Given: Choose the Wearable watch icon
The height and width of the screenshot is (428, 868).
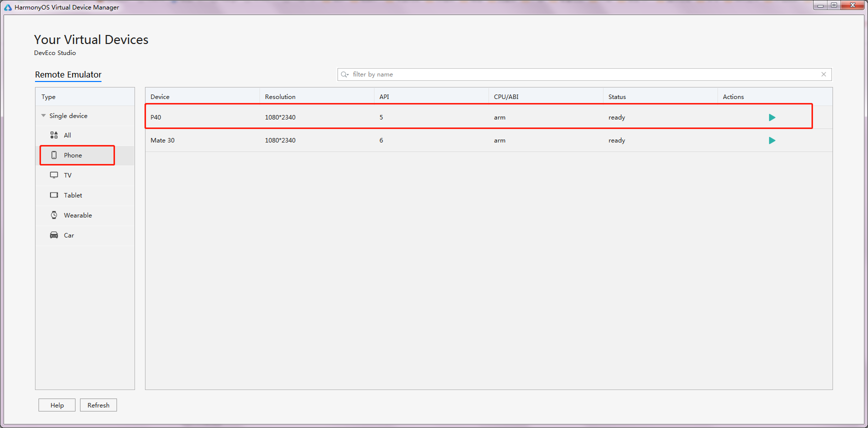Looking at the screenshot, I should click(x=54, y=215).
